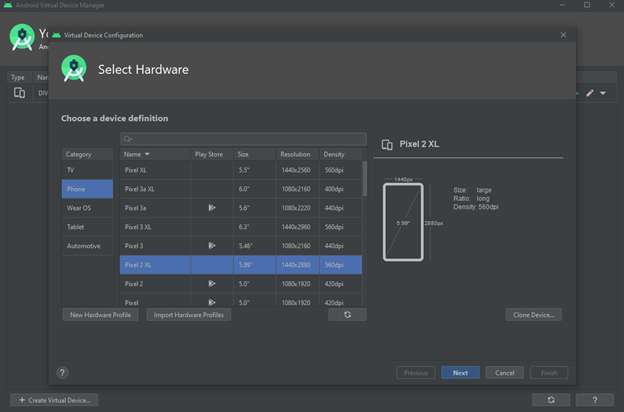624x412 pixels.
Task: Click New Hardware Profile button
Action: pos(100,314)
